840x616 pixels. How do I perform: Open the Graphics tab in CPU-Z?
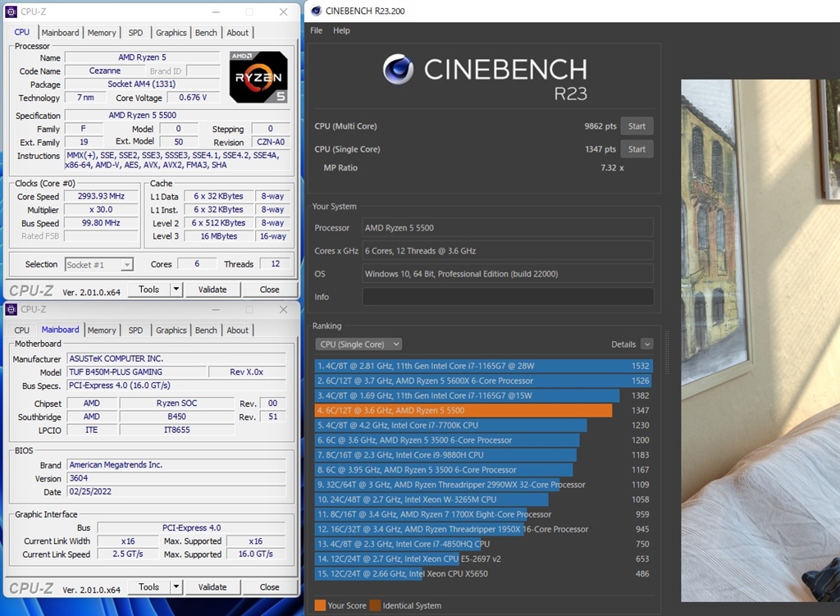171,32
